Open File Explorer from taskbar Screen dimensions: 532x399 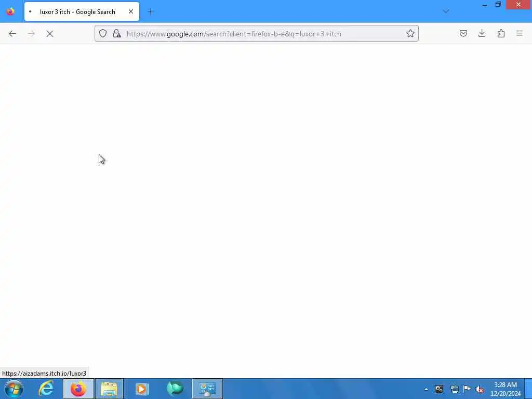[x=109, y=389]
